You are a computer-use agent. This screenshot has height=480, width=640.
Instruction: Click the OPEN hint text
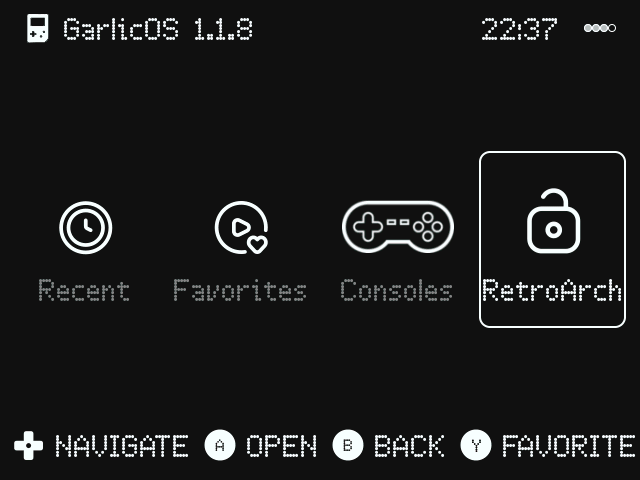(282, 446)
